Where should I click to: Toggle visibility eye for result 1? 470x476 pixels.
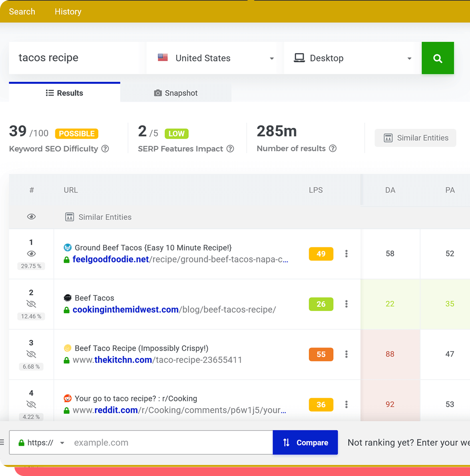coord(31,254)
